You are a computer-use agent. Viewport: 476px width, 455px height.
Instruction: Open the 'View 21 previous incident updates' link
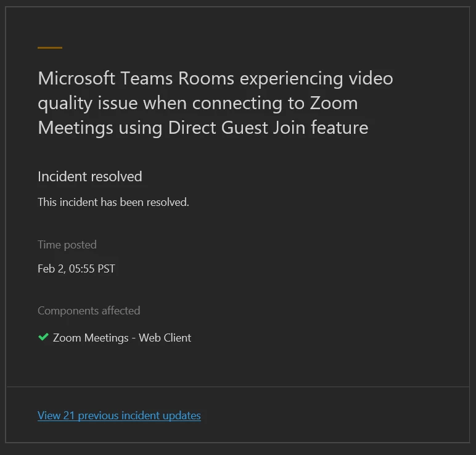click(x=119, y=416)
